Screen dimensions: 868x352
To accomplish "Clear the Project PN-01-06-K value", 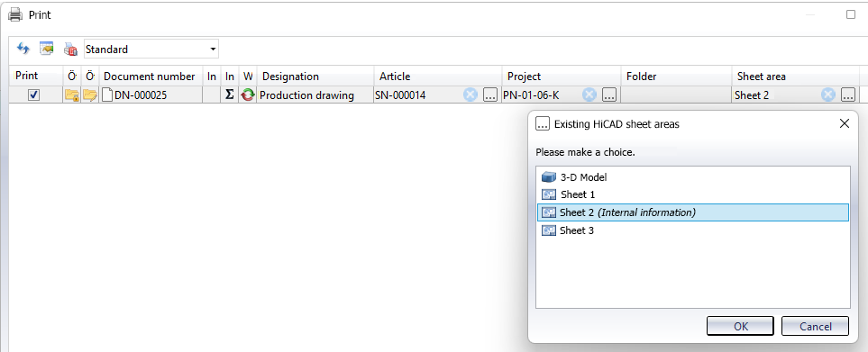I will point(589,95).
